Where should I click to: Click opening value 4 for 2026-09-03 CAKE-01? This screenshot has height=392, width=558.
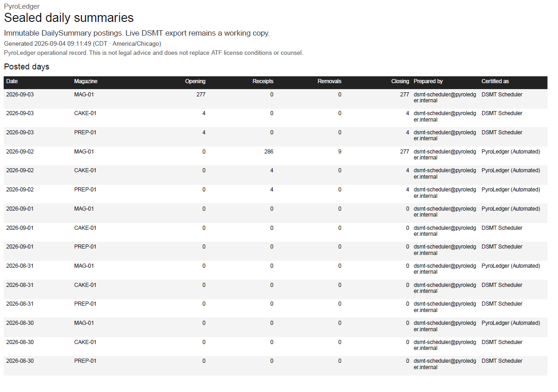click(x=204, y=113)
